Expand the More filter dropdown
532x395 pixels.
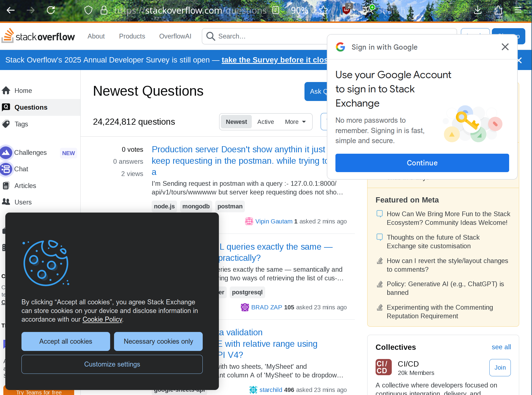(295, 122)
